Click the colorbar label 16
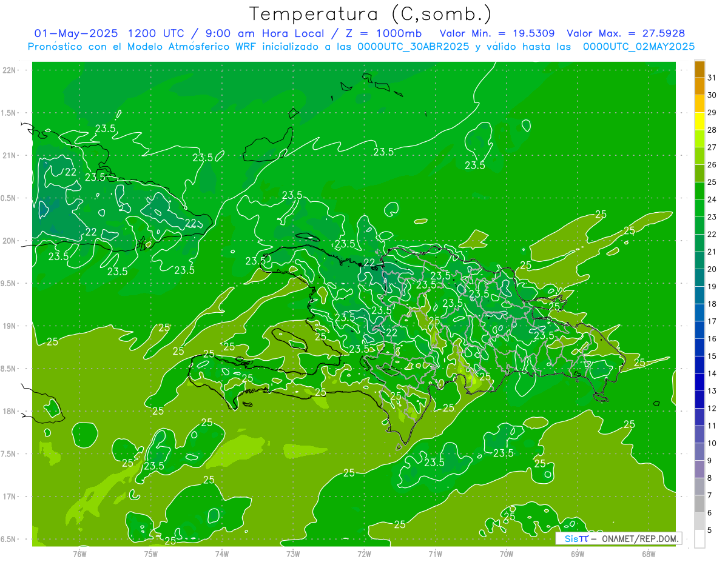The width and height of the screenshot is (728, 562). tap(712, 338)
